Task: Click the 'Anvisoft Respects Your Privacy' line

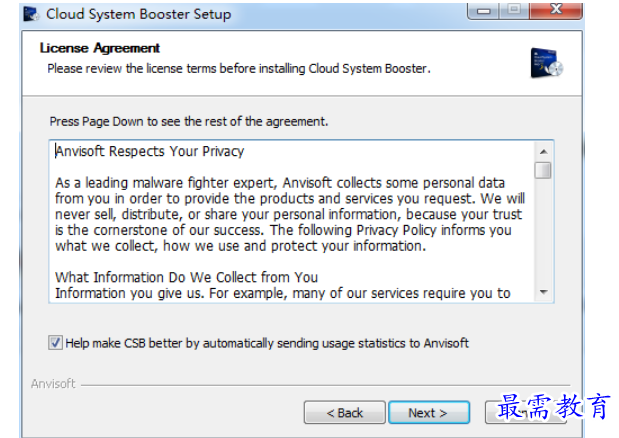Action: [x=150, y=152]
